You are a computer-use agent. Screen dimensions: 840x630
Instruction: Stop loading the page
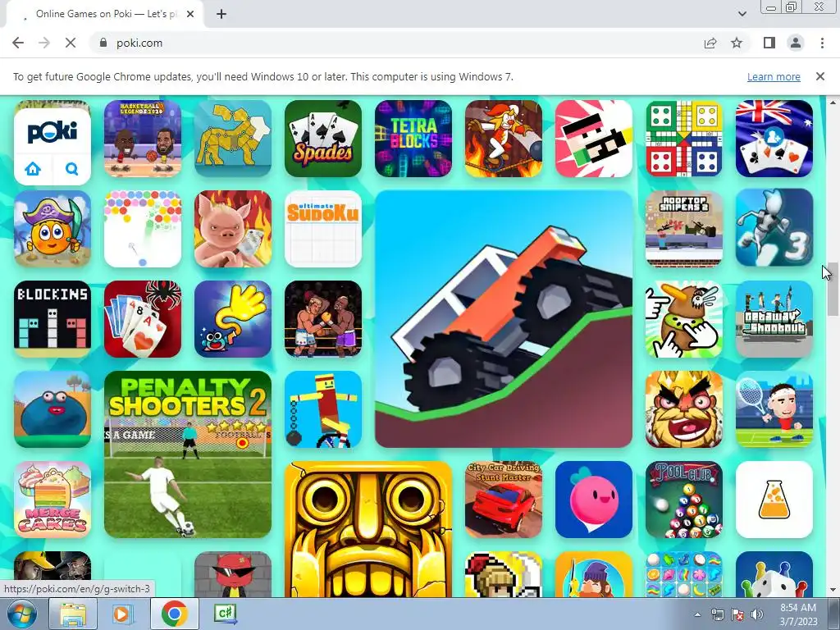[71, 43]
